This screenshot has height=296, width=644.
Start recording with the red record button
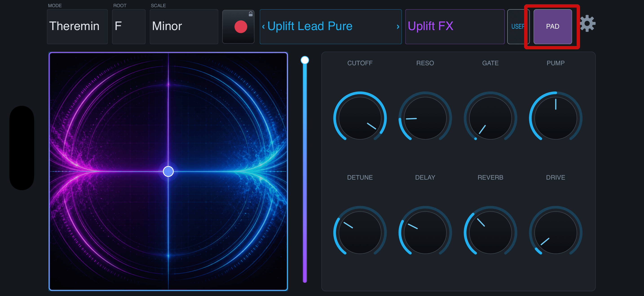point(240,27)
